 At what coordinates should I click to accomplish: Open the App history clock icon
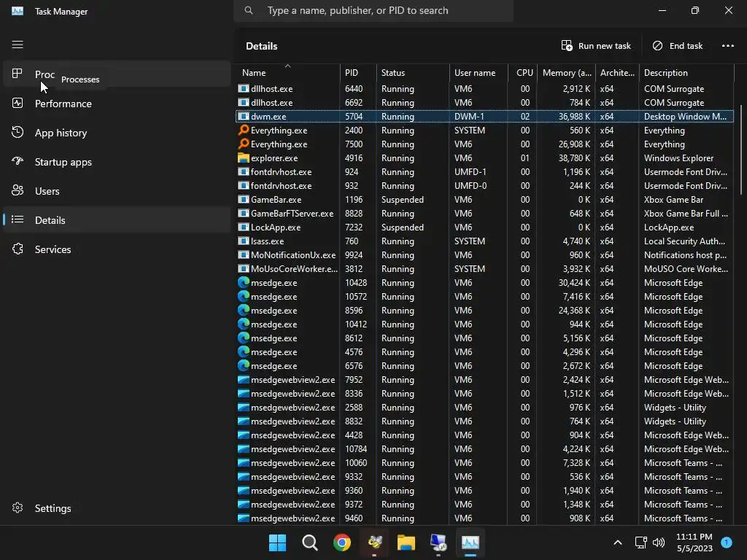[x=18, y=132]
